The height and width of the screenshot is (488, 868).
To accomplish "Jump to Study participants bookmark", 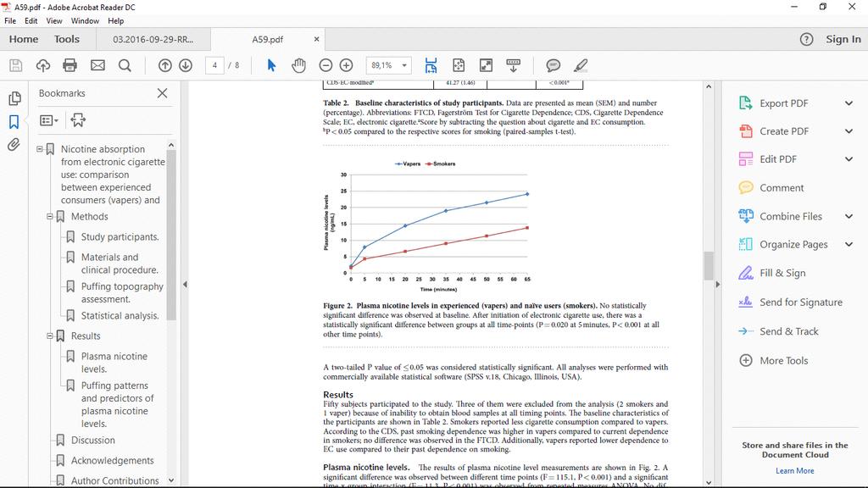I will click(x=120, y=237).
